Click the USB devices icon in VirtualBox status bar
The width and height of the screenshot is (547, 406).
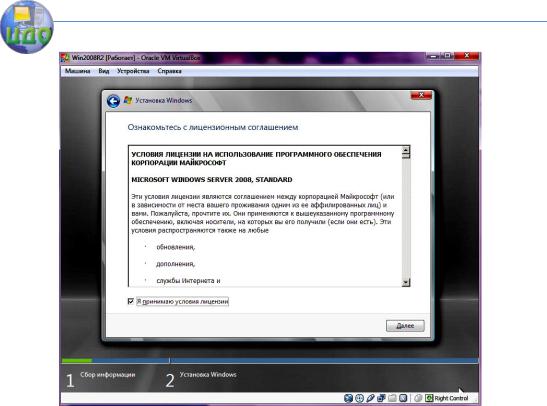tap(370, 398)
